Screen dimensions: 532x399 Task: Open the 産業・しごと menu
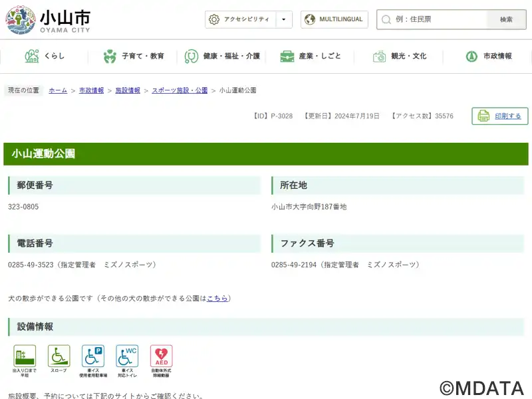coord(311,57)
